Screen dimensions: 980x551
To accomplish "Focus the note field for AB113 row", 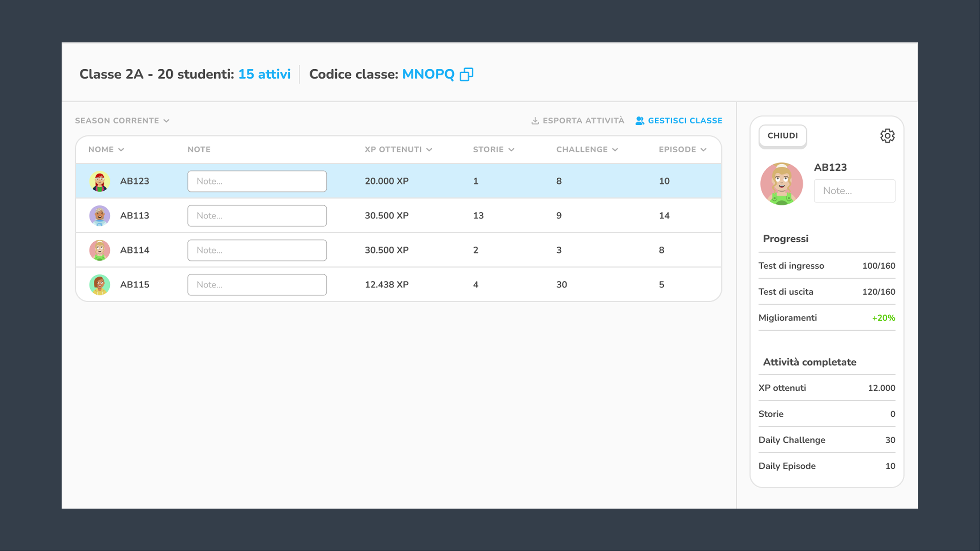I will (x=257, y=216).
